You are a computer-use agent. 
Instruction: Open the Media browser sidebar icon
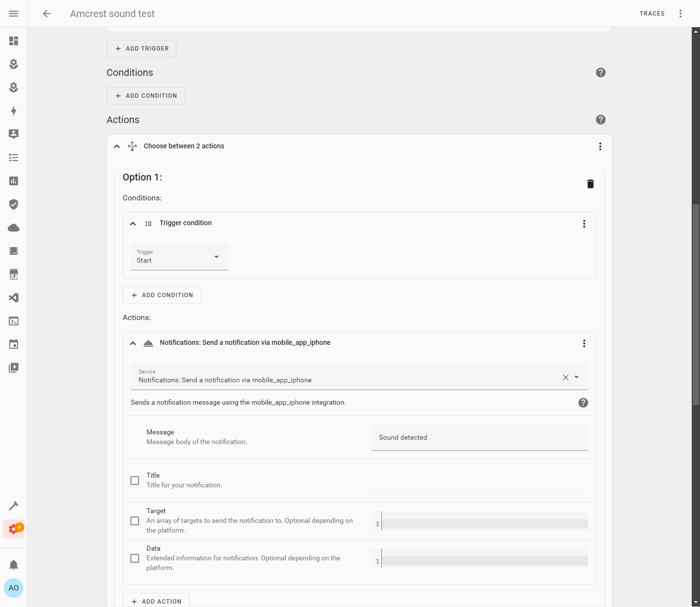click(x=13, y=368)
